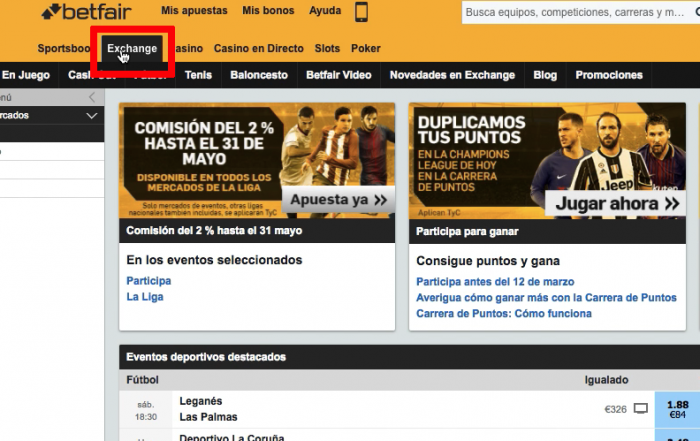
Task: Click the Apuesta ya banner button
Action: [338, 200]
